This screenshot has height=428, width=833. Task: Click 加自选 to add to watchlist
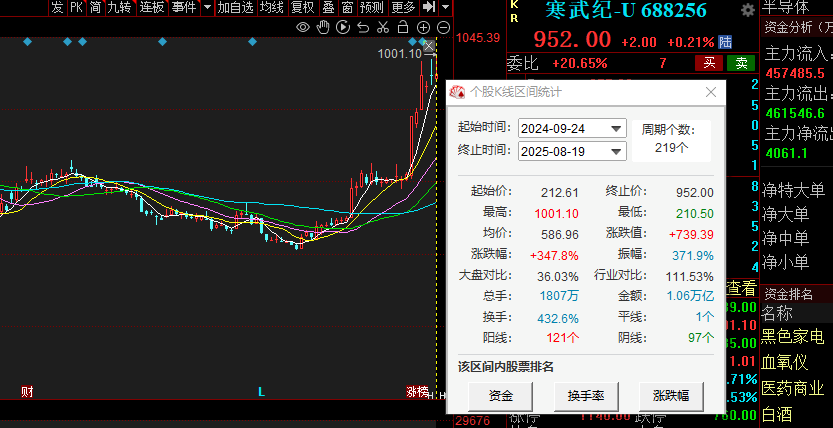tap(235, 7)
